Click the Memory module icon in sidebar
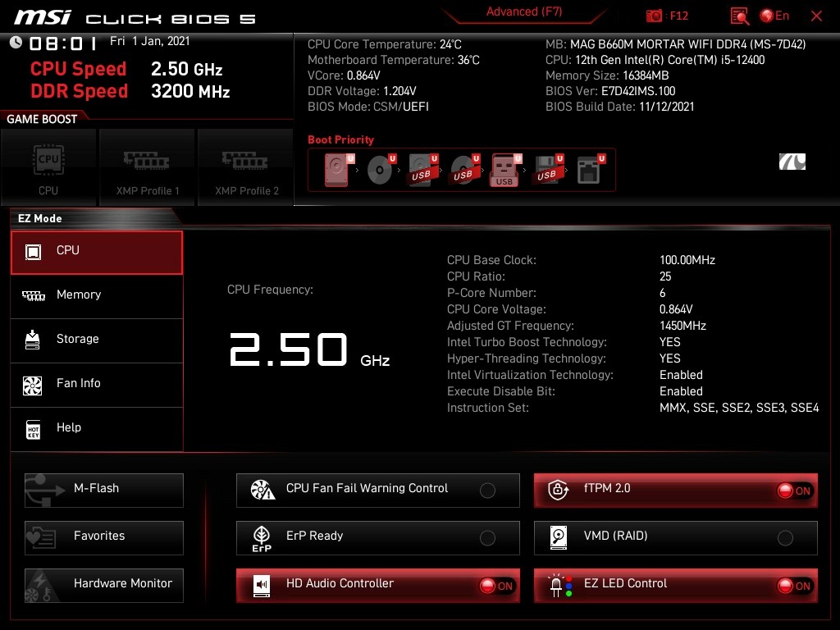Viewport: 840px width, 630px height. [33, 295]
